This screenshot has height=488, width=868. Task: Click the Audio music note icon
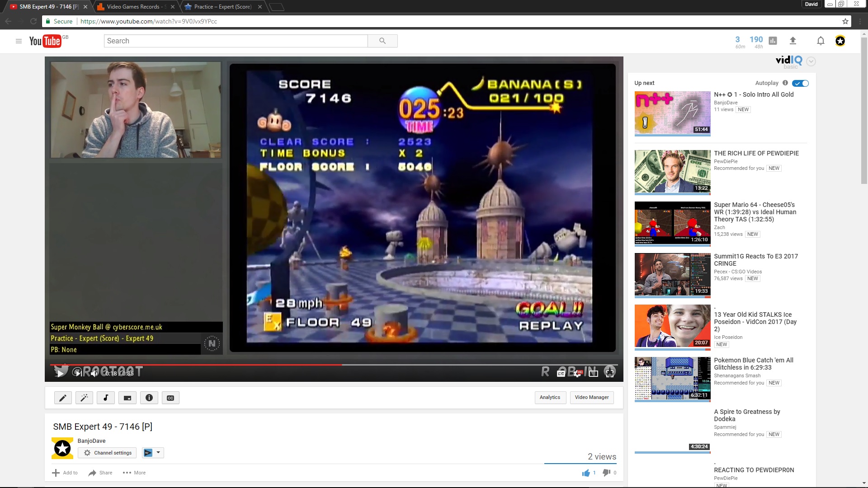(106, 398)
